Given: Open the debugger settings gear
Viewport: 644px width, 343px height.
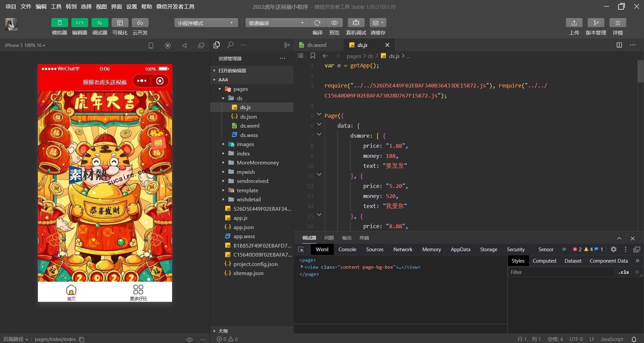Looking at the screenshot, I should coord(613,249).
